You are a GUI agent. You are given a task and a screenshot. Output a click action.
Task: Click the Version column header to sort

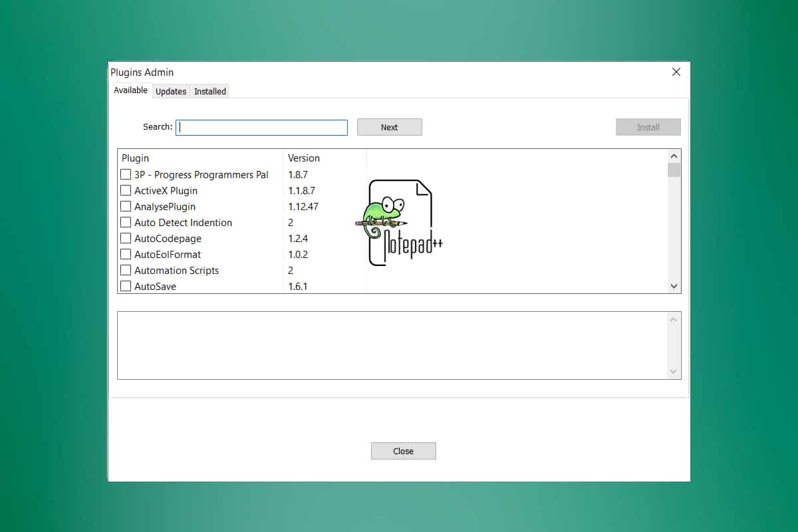click(x=304, y=158)
